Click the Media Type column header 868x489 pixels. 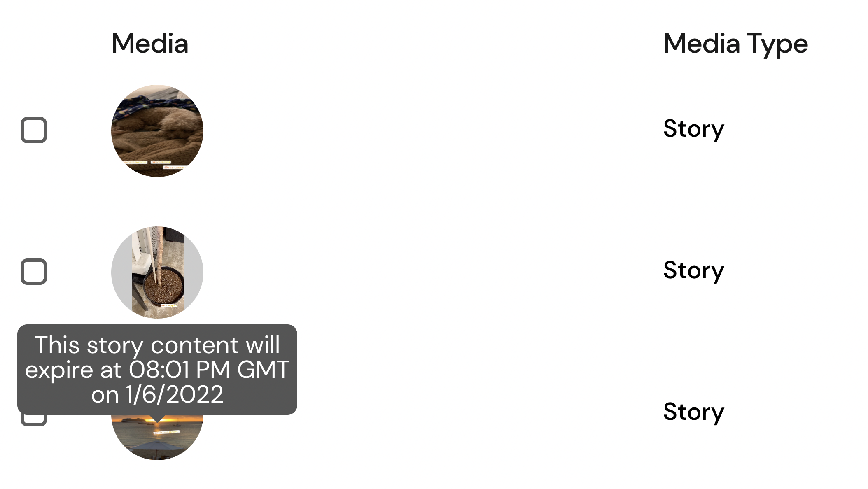pyautogui.click(x=735, y=44)
